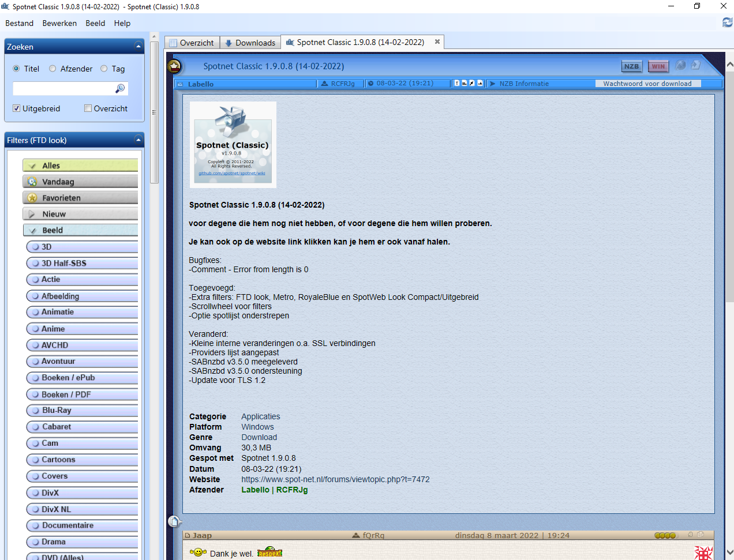Select the Tag radio button
Screen dimensions: 734x560
[104, 69]
